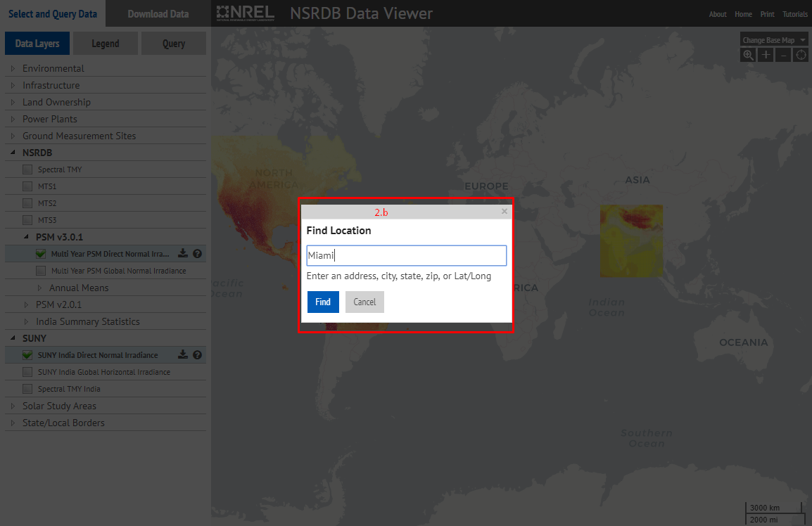Expand the State/Local Borders group

click(13, 423)
